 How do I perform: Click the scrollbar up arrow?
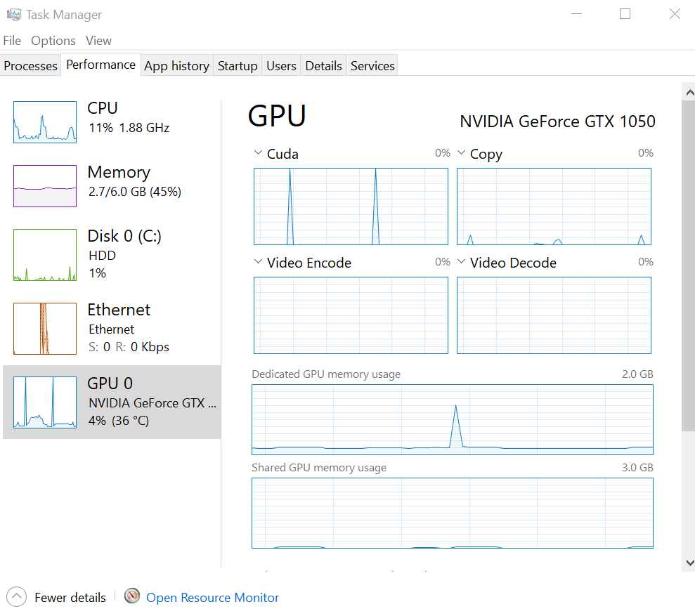[x=689, y=92]
